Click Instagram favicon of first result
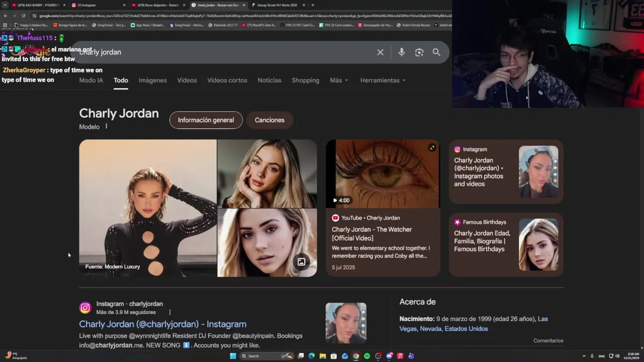The height and width of the screenshot is (362, 644). click(85, 308)
